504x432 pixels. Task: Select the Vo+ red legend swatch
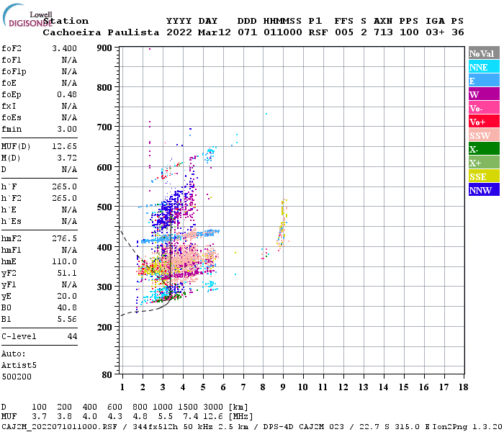484,122
